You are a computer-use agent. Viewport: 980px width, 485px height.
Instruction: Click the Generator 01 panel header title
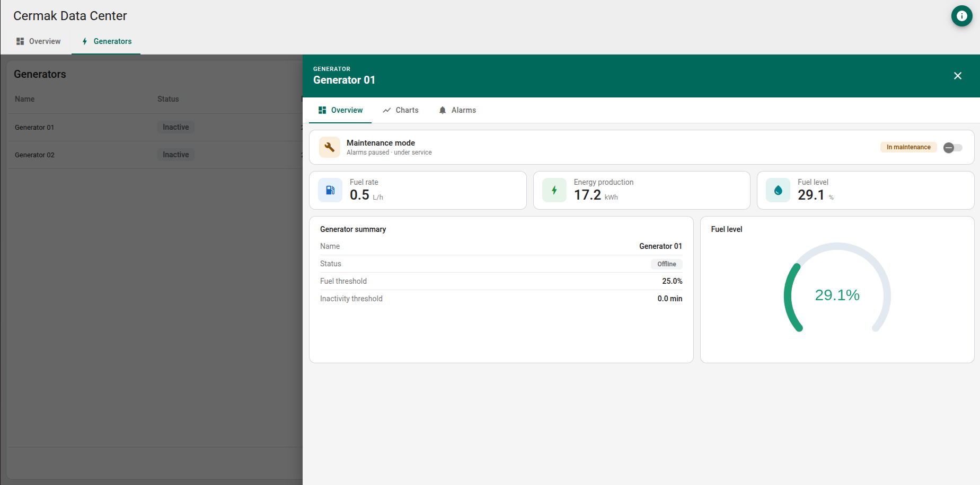point(344,80)
